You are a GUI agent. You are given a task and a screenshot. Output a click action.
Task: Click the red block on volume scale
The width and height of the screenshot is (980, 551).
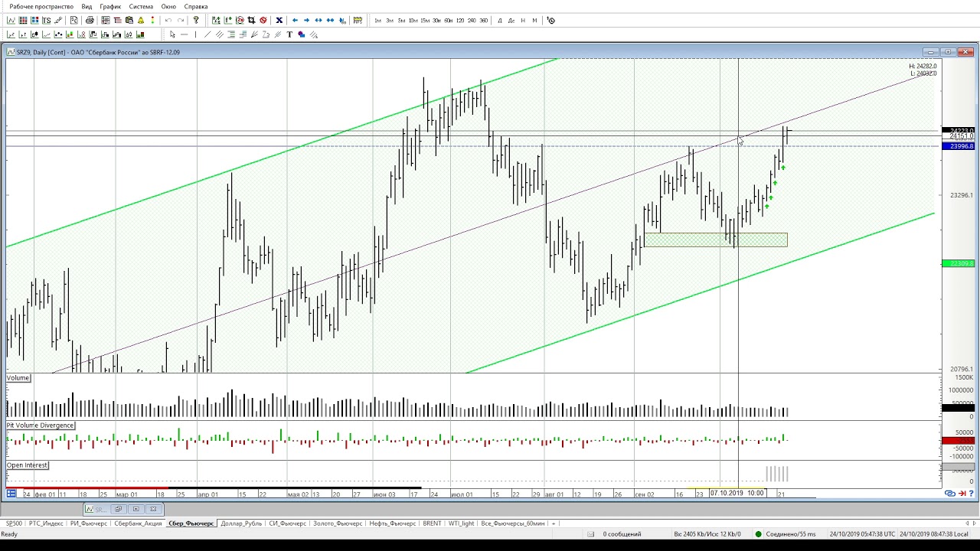[x=958, y=441]
